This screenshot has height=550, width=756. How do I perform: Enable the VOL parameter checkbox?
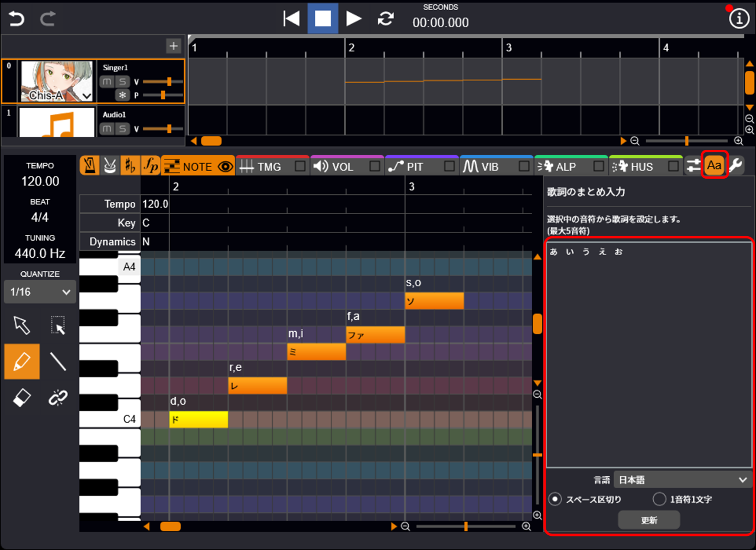(x=374, y=167)
